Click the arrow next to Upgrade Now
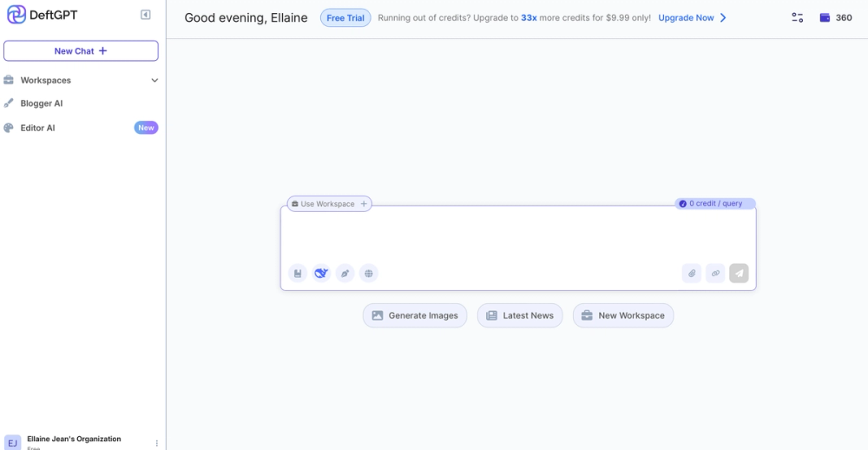 click(x=723, y=17)
